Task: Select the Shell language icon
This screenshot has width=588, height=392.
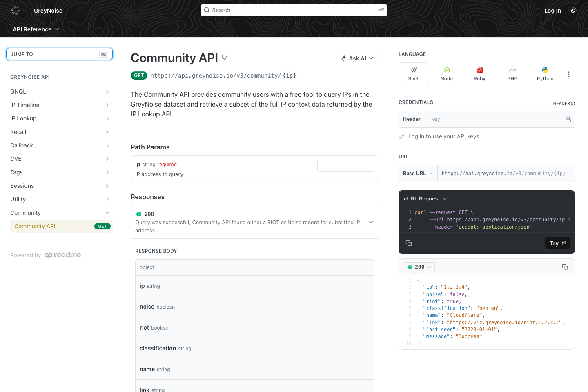Action: coord(414,73)
